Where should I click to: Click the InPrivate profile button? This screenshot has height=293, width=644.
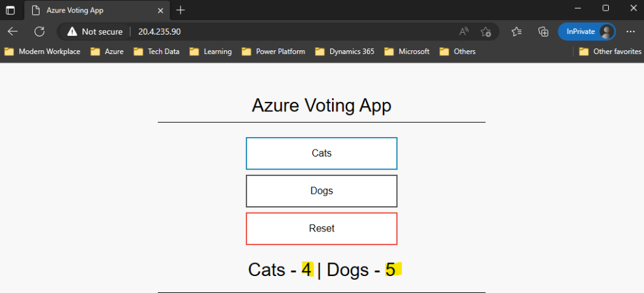[x=586, y=31]
